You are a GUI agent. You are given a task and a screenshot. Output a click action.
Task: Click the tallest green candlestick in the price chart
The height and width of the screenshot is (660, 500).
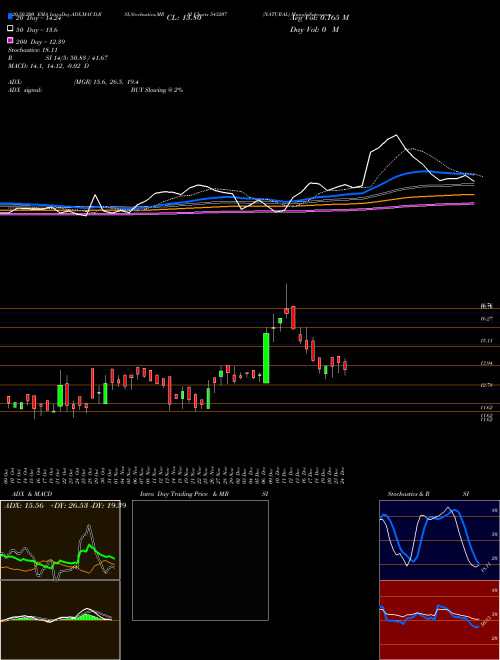pos(266,358)
